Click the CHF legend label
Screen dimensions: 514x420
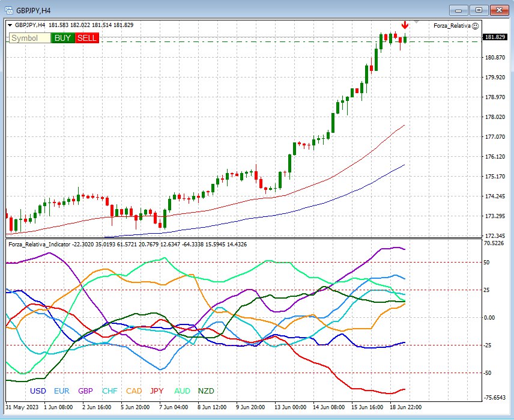pos(109,391)
